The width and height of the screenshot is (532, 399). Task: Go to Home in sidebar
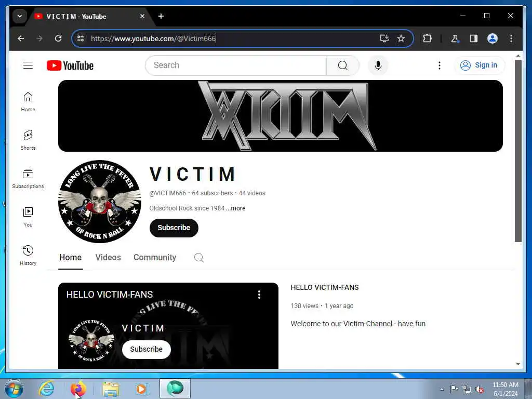pos(28,102)
